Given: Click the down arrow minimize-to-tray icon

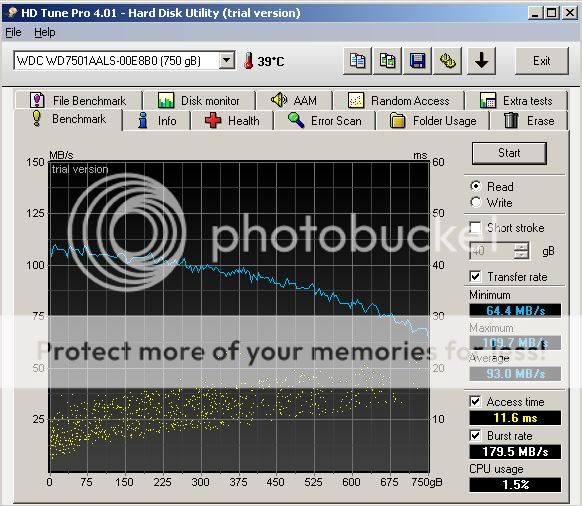Looking at the screenshot, I should pos(481,61).
